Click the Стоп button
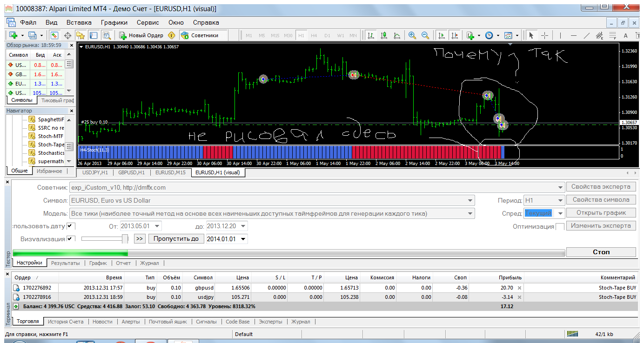The image size is (644, 343). pos(601,252)
